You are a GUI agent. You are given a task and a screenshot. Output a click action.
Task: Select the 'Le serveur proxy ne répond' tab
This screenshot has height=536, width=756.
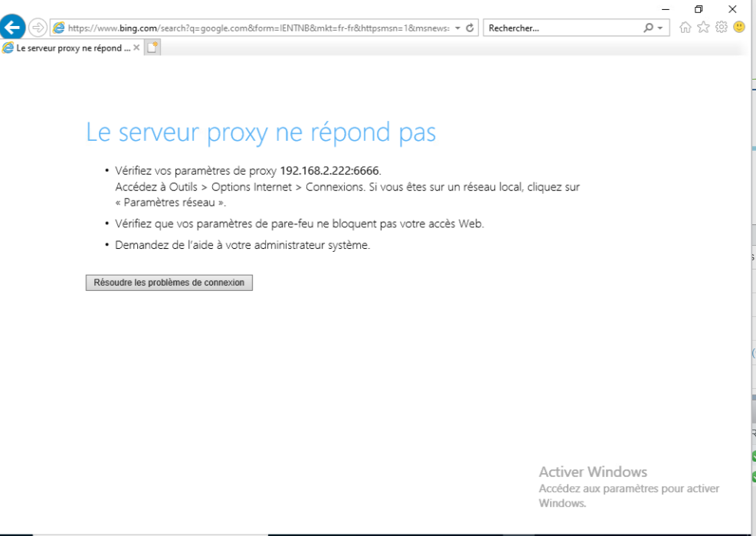click(68, 47)
